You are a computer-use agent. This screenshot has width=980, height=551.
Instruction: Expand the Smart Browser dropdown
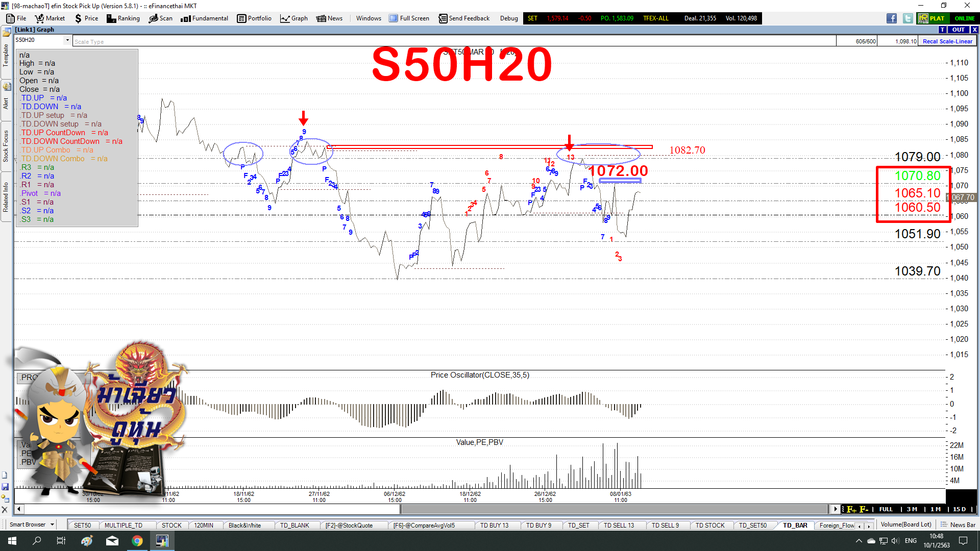coord(52,524)
